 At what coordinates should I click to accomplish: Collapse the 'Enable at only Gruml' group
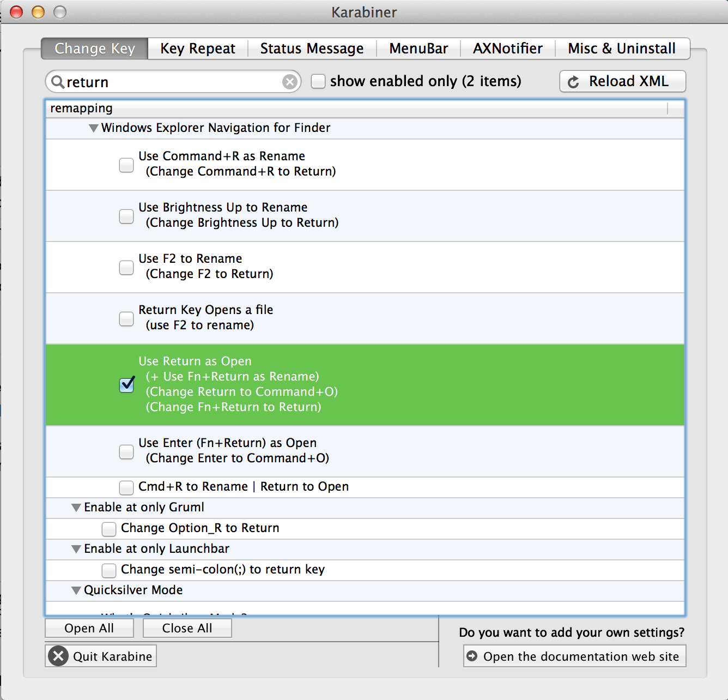tap(76, 508)
